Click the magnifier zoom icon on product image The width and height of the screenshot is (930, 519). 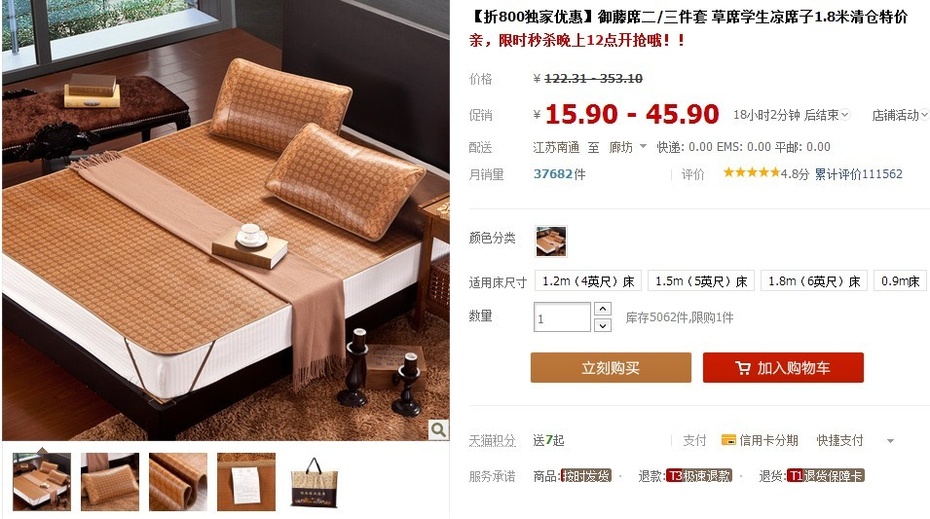438,429
